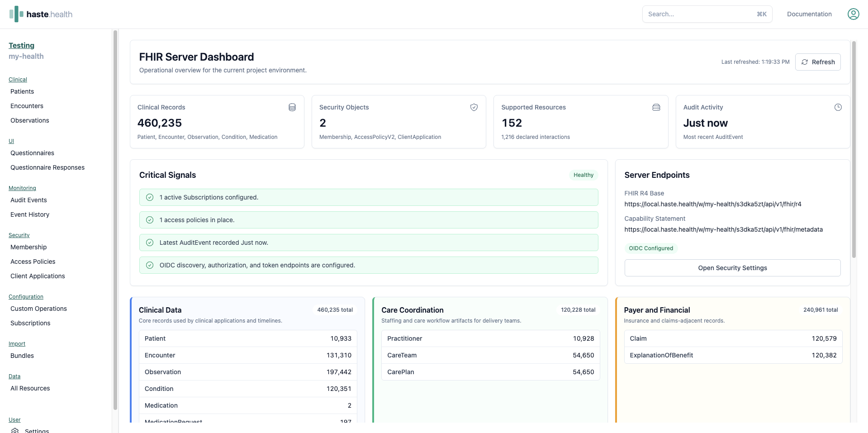Open Security Settings button
The width and height of the screenshot is (868, 433).
[732, 268]
